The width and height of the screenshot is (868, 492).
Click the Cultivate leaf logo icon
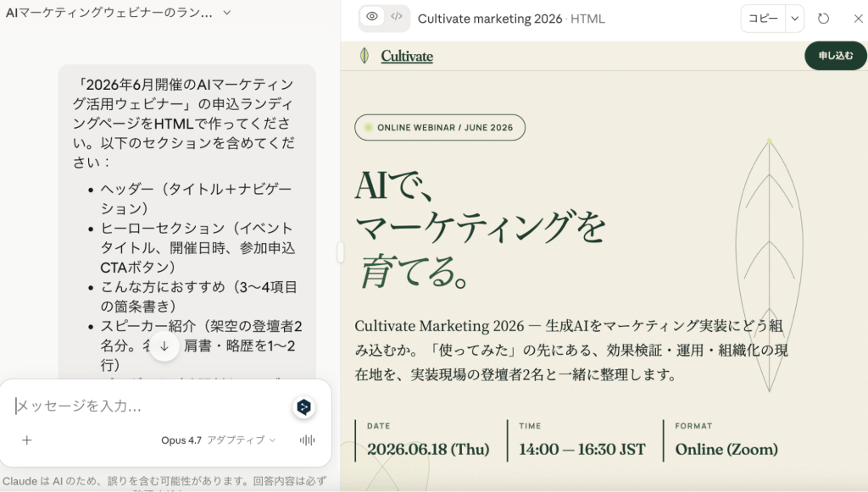coord(364,55)
